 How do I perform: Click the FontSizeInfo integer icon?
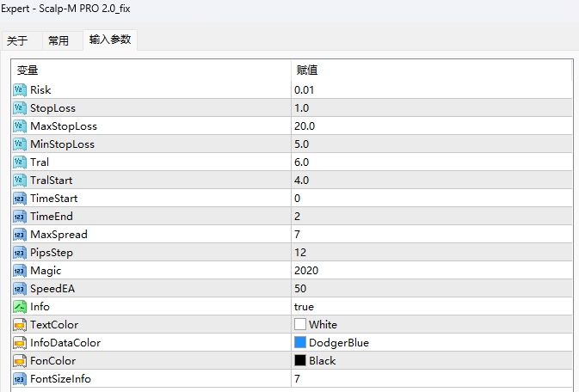pyautogui.click(x=20, y=379)
